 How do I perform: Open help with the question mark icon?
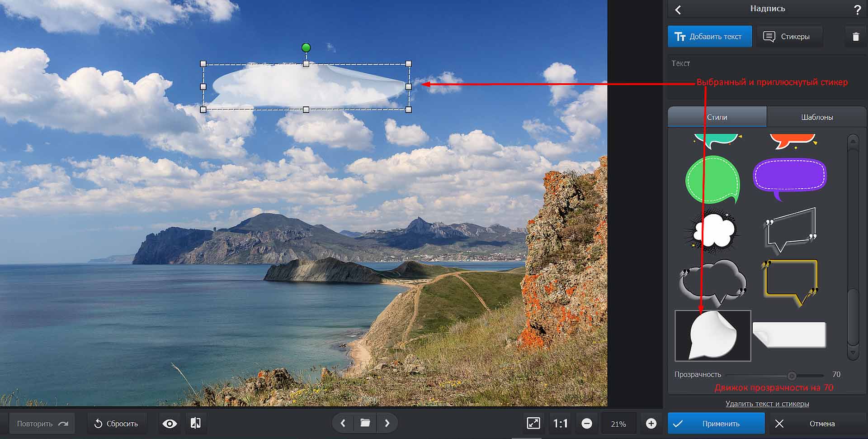tap(857, 10)
